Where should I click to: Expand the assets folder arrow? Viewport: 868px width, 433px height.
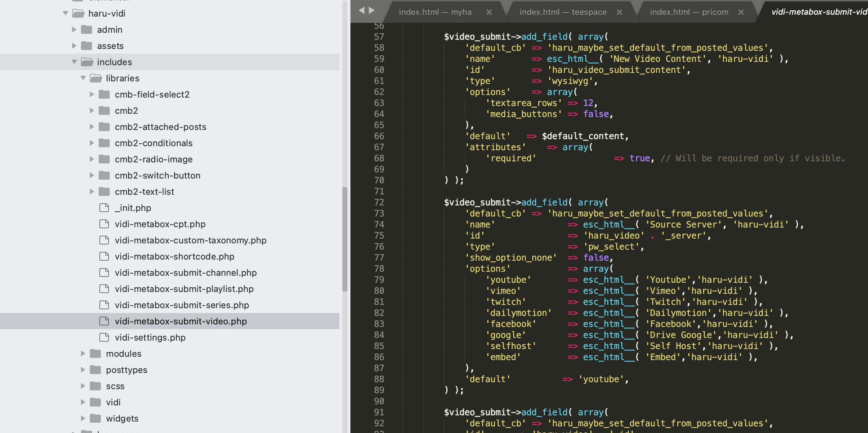pyautogui.click(x=74, y=46)
